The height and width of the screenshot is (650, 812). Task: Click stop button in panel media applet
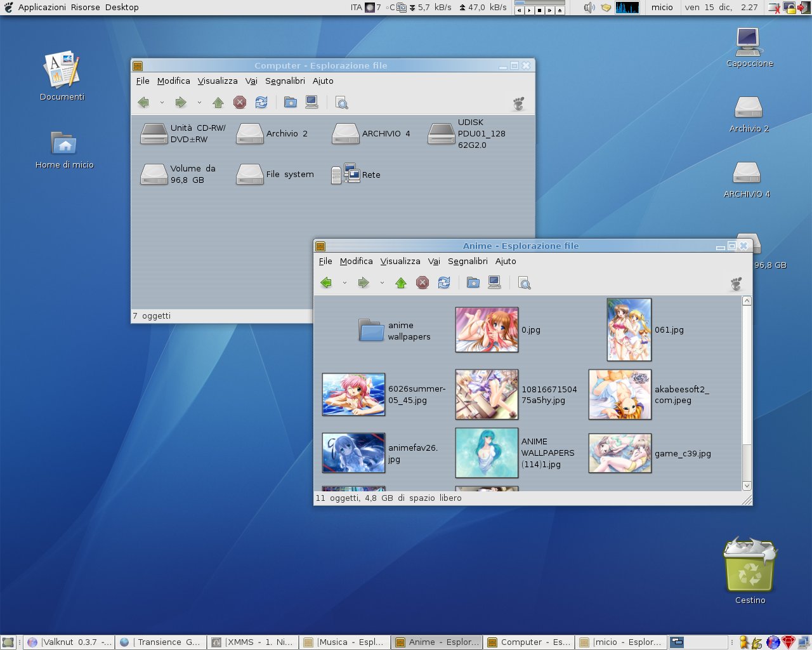pos(539,10)
